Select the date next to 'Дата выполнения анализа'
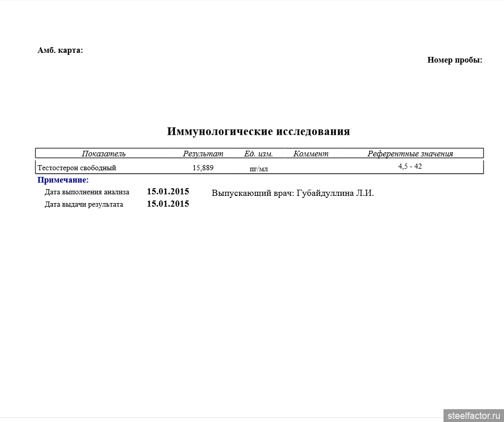Screen dimensions: 504x422 pyautogui.click(x=168, y=192)
